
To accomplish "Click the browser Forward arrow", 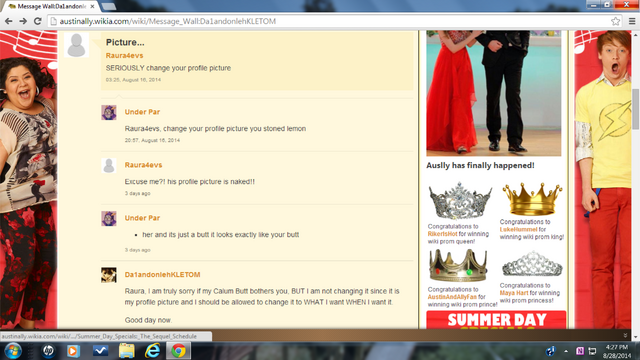I will point(23,21).
